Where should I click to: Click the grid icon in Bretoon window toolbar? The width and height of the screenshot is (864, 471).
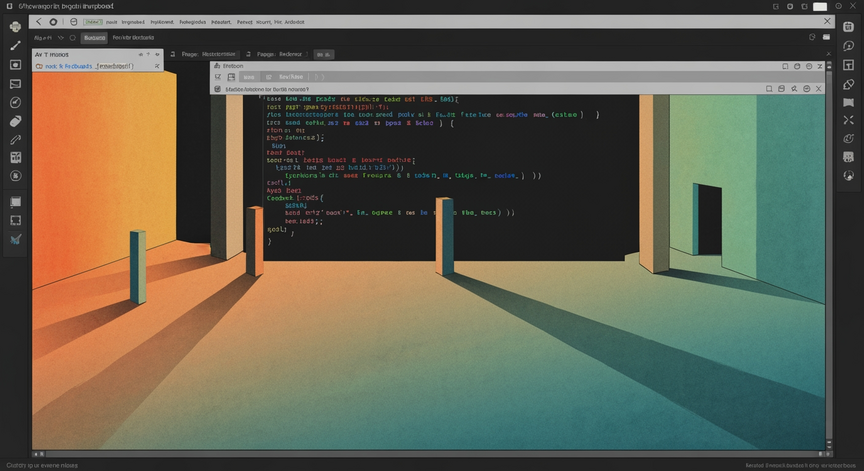pos(231,77)
